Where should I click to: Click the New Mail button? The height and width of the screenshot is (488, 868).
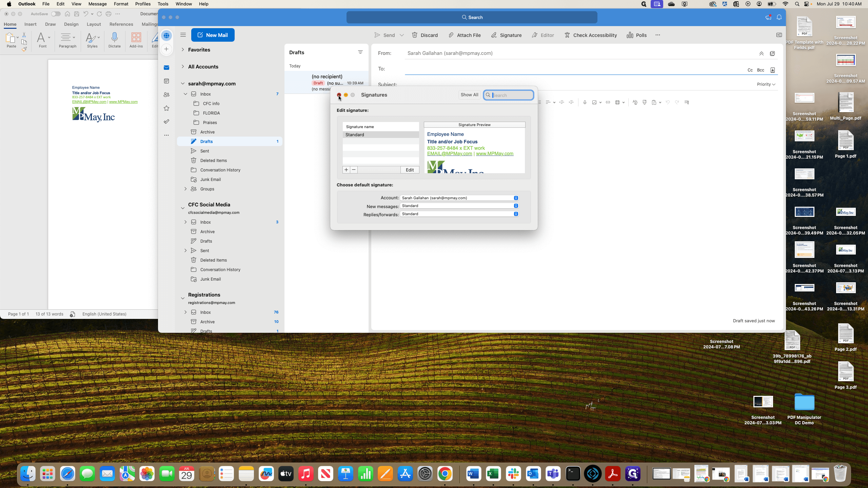213,35
